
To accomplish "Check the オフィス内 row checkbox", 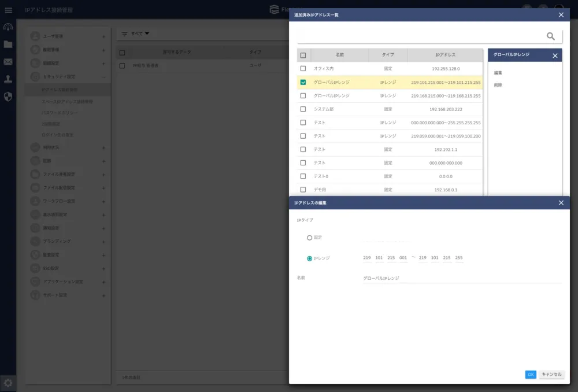I will pos(303,68).
